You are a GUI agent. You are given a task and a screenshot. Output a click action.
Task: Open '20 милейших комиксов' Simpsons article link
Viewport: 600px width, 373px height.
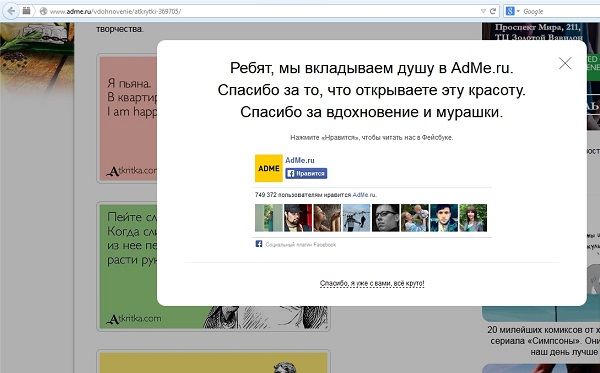543,340
